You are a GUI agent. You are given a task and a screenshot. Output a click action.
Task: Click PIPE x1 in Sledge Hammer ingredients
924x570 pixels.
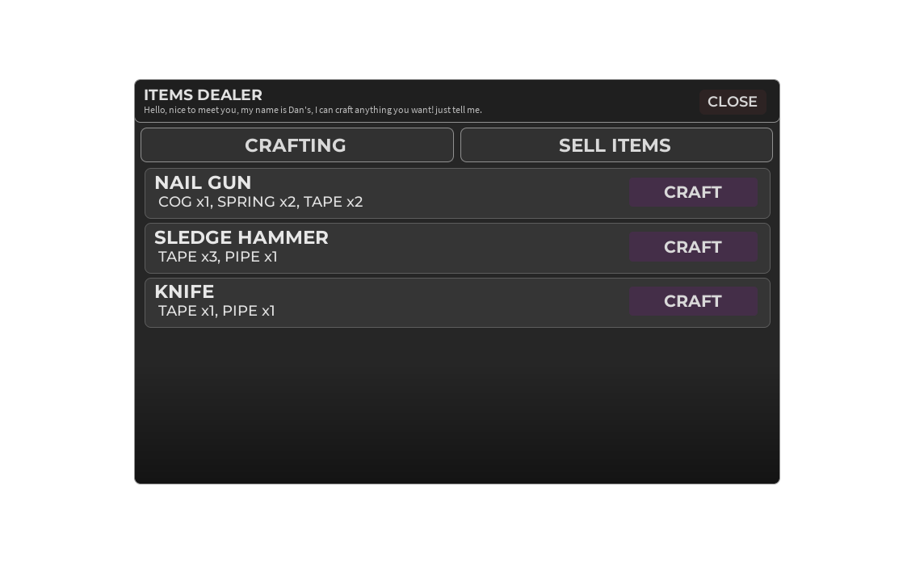tap(251, 257)
